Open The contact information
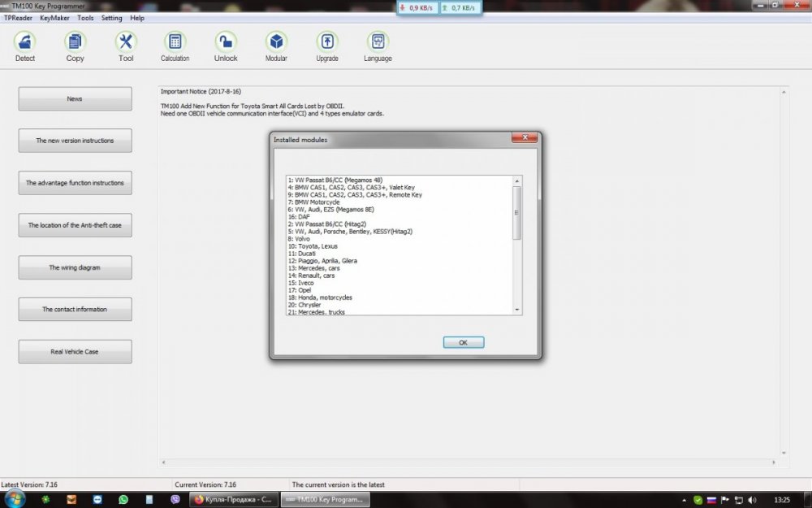The image size is (812, 508). 75,309
